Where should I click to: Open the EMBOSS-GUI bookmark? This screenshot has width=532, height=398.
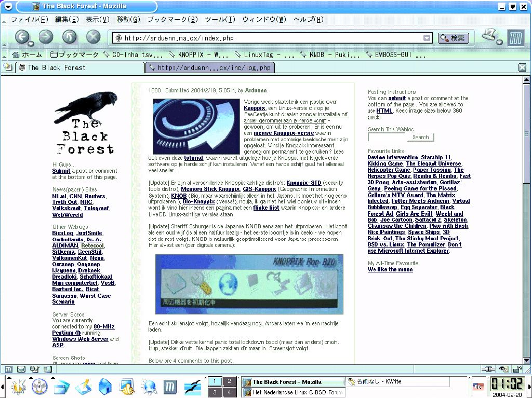395,54
